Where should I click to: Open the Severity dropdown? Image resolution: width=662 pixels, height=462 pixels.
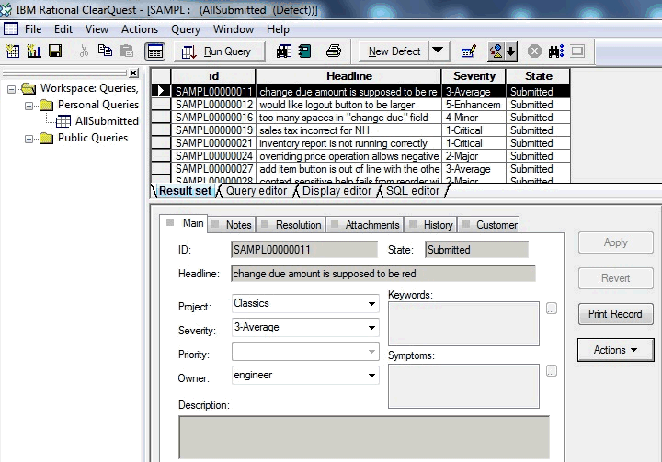click(x=371, y=327)
